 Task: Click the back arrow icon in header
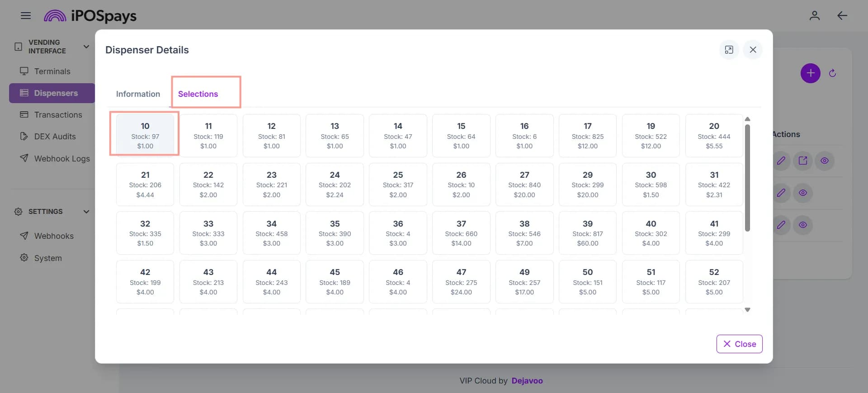click(x=842, y=16)
